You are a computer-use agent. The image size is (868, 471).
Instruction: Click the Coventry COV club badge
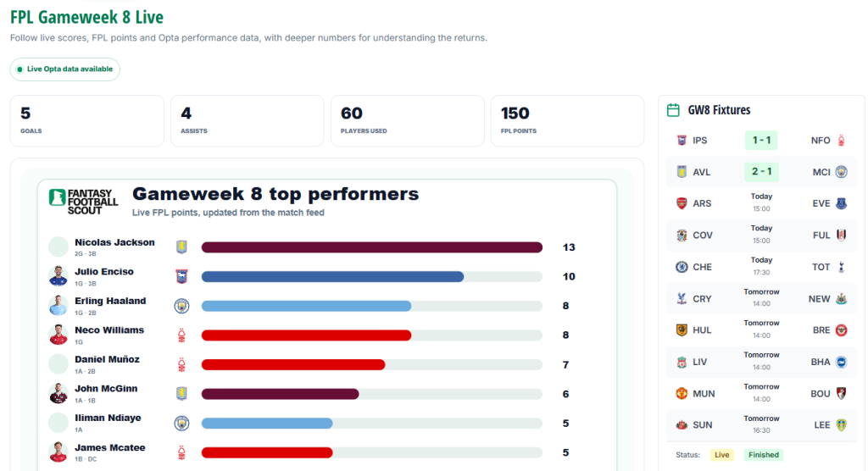tap(682, 235)
